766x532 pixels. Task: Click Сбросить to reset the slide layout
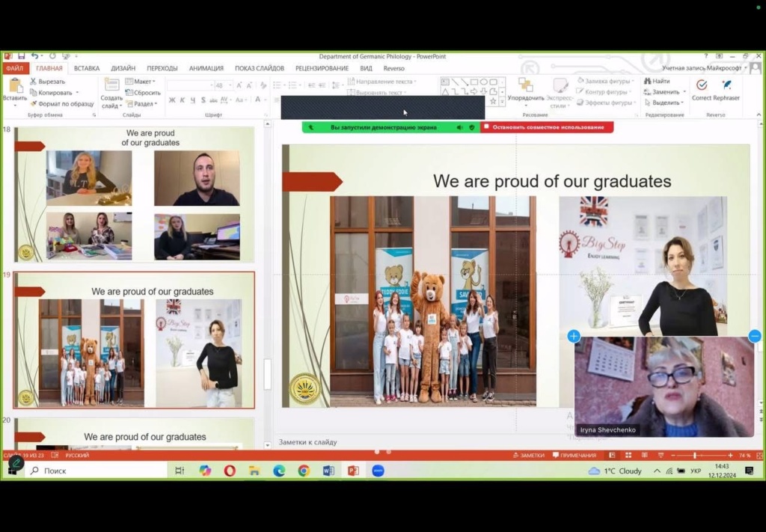(x=143, y=92)
